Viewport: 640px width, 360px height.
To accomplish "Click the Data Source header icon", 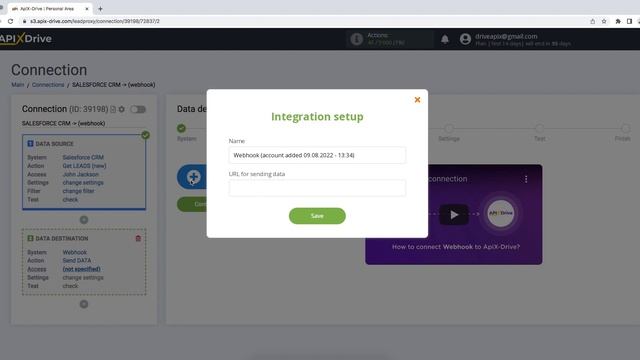I will pos(30,144).
